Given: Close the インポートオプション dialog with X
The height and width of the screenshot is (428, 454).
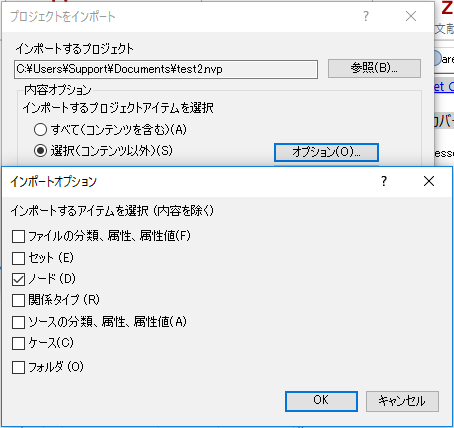Looking at the screenshot, I should [x=429, y=181].
